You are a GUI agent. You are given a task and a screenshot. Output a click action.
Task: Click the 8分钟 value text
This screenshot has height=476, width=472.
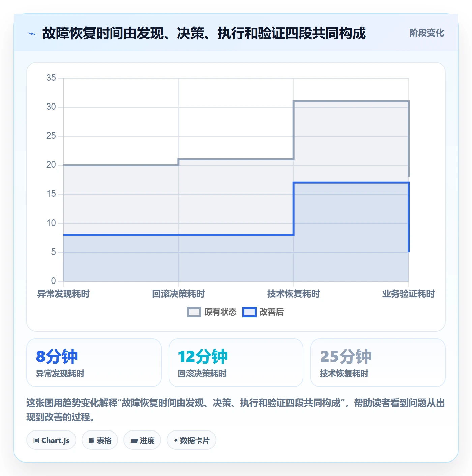[x=57, y=357]
